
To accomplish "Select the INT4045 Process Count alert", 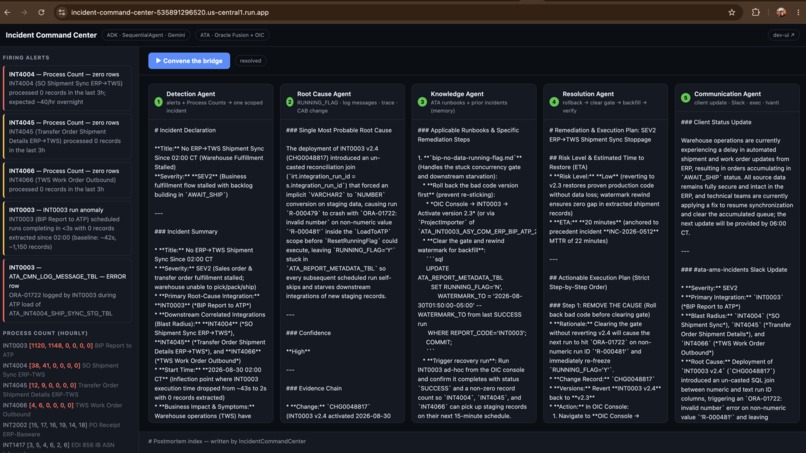I will coord(67,136).
